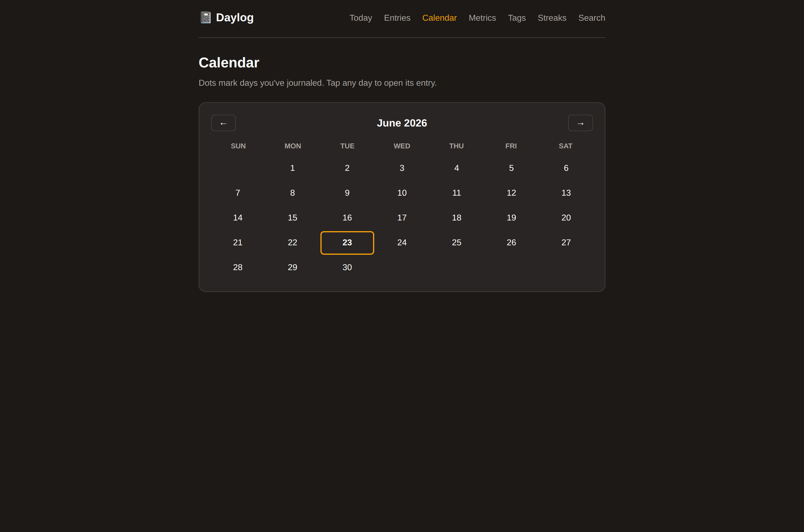Screen dimensions: 804x532
Task: Click the SAT weekday header
Action: pos(565,146)
